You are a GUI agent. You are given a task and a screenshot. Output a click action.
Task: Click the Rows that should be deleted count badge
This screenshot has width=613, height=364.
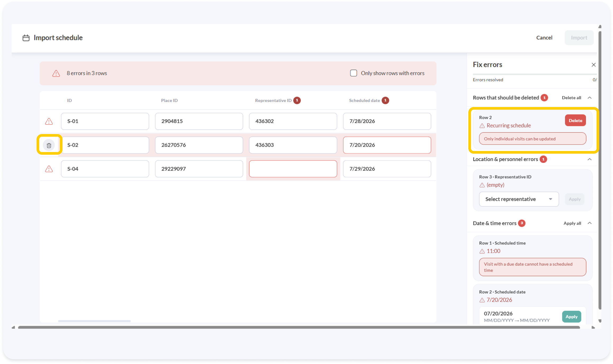[x=544, y=98]
